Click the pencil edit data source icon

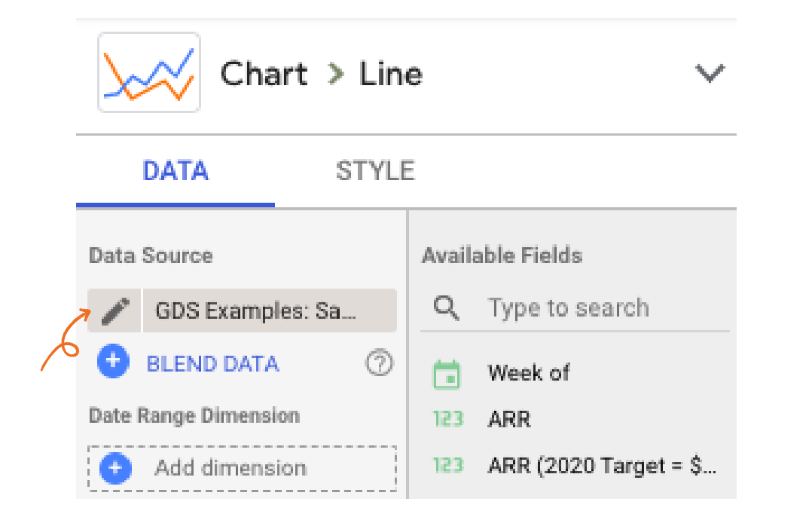point(114,311)
